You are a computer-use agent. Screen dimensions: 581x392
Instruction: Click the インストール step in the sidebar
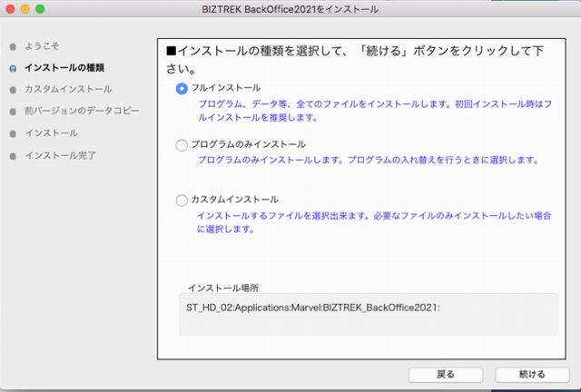pyautogui.click(x=51, y=133)
